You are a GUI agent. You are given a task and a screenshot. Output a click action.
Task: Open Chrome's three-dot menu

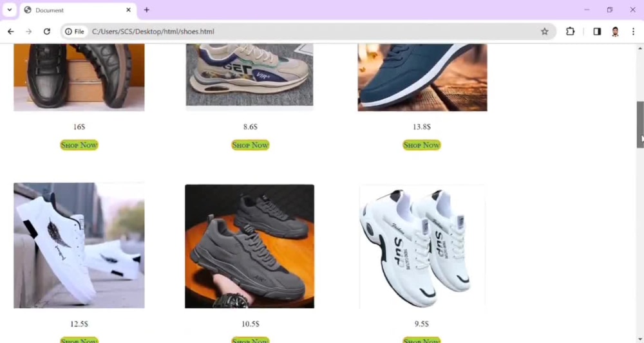click(x=633, y=32)
